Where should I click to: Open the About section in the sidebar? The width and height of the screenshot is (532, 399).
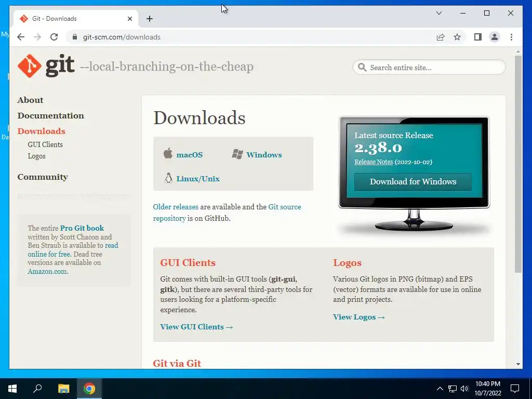(30, 100)
